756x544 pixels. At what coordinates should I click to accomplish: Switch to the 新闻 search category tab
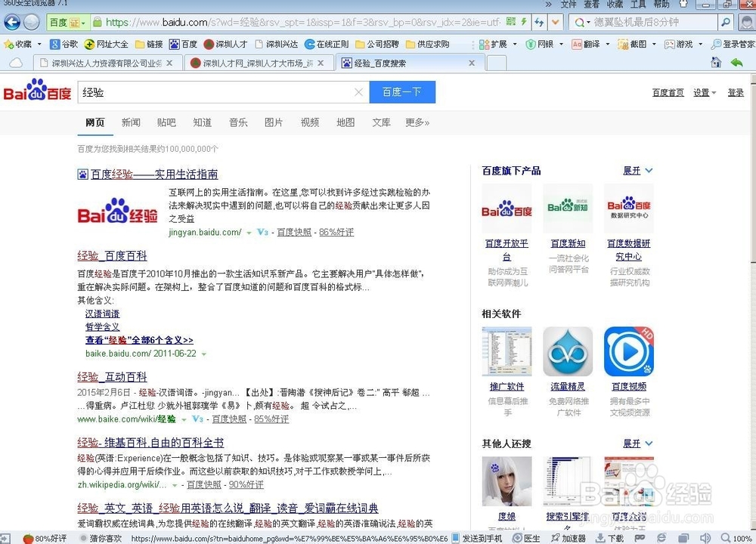coord(131,122)
